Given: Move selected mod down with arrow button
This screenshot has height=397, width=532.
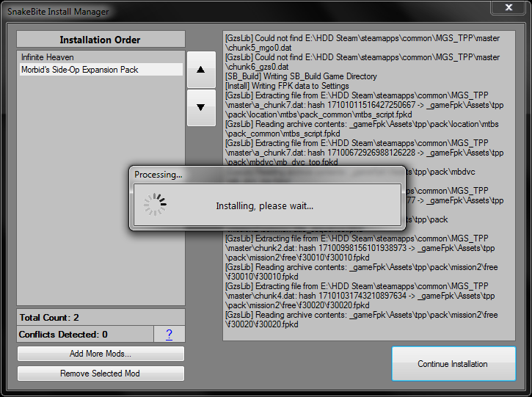Looking at the screenshot, I should click(201, 108).
